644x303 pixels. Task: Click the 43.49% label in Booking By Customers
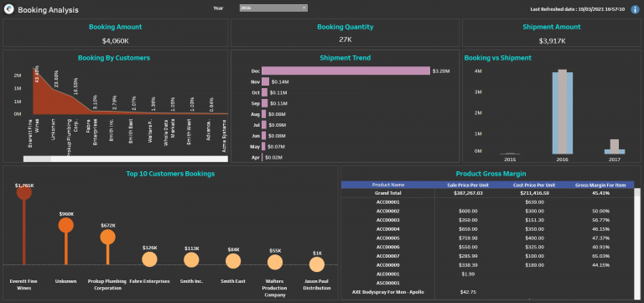tap(37, 74)
